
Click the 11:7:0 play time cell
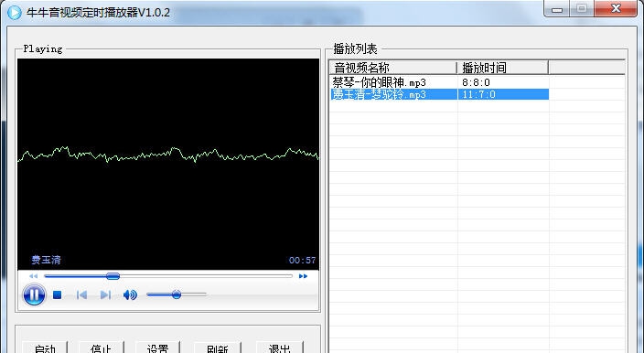(x=479, y=94)
